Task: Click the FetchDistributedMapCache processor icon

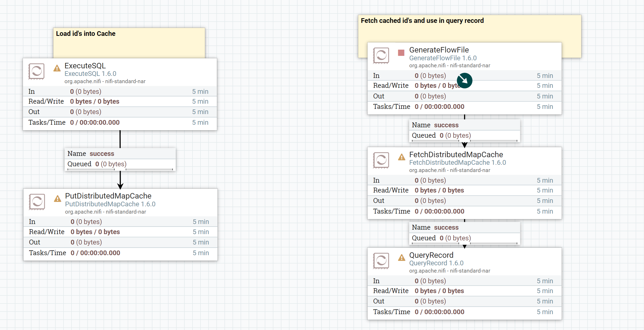Action: point(381,160)
